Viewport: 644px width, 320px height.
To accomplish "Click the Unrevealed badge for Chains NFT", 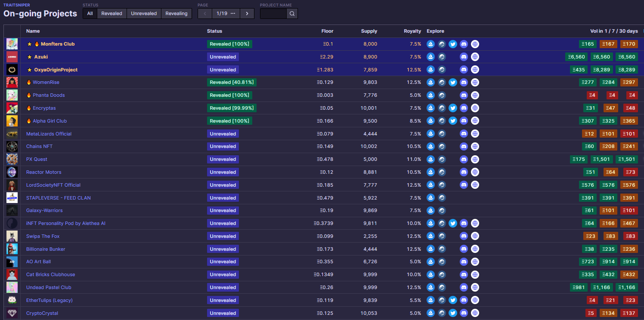I will click(x=223, y=146).
